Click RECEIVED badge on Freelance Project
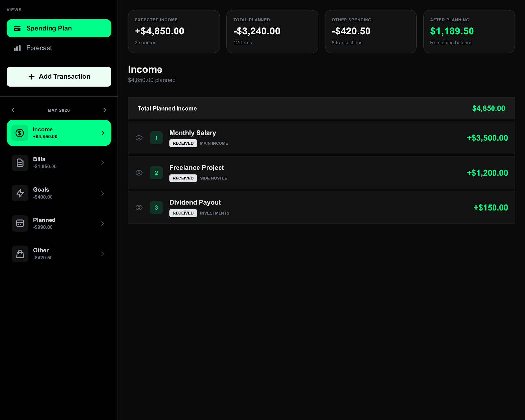Viewport: 525px width, 420px height. [x=183, y=178]
